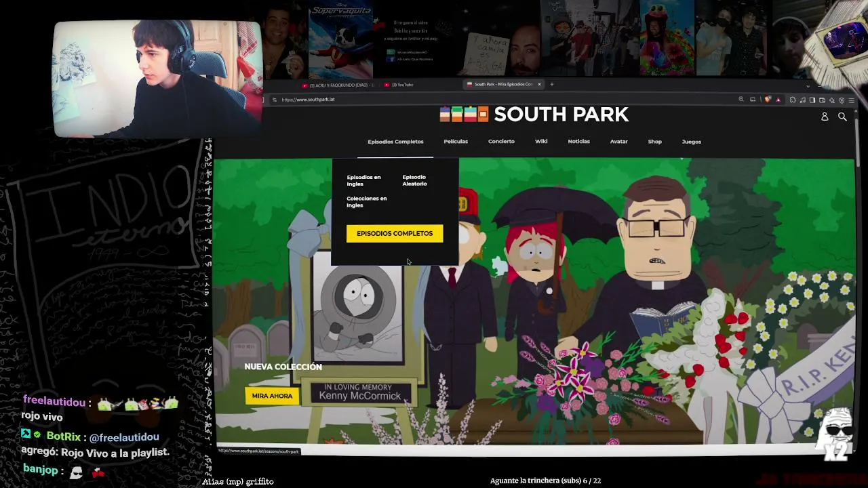Screen dimensions: 868x488
Task: Open the Episodios Completos nav menu
Action: coord(395,142)
